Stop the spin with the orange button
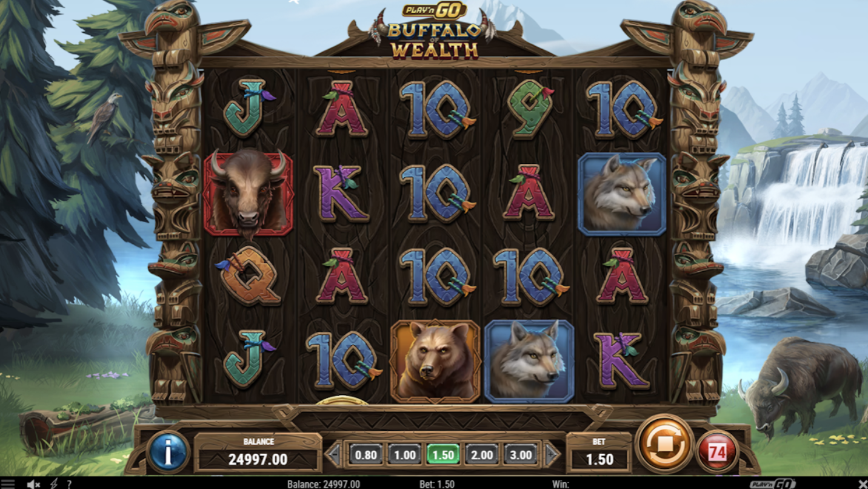Viewport: 868px width, 489px height. [x=664, y=443]
